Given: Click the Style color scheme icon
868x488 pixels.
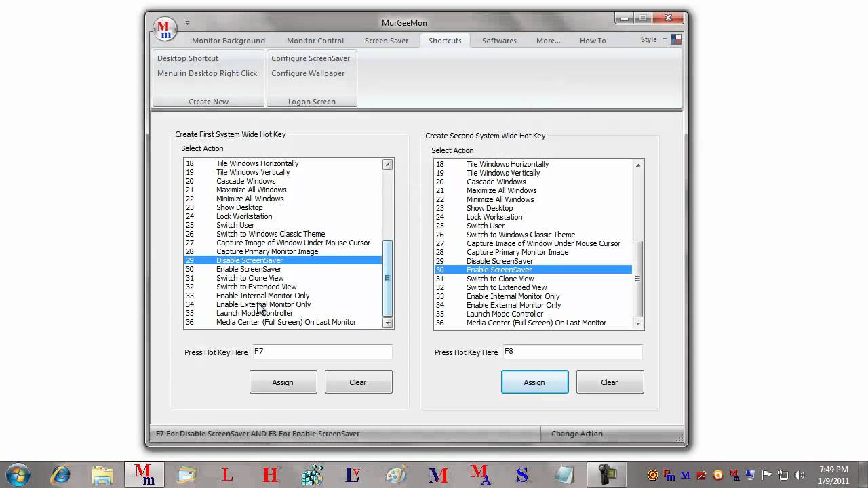Looking at the screenshot, I should [676, 39].
